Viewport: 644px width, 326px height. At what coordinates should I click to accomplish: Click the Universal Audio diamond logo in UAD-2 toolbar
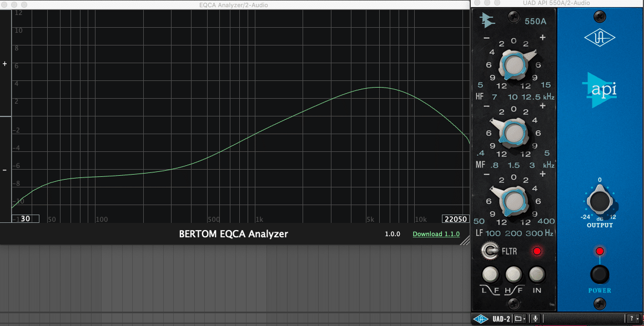[481, 319]
